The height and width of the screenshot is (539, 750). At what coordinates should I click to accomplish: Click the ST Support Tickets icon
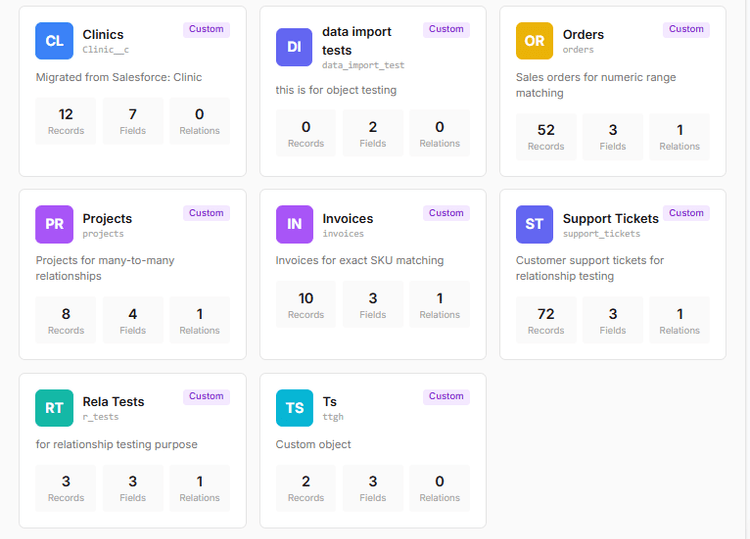[x=534, y=224]
